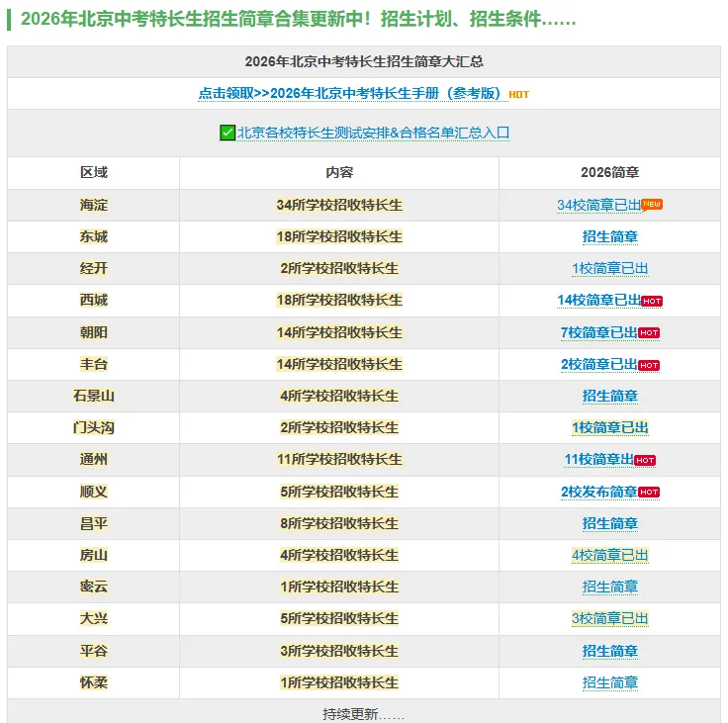Select the 朝阳 district cell

93,332
